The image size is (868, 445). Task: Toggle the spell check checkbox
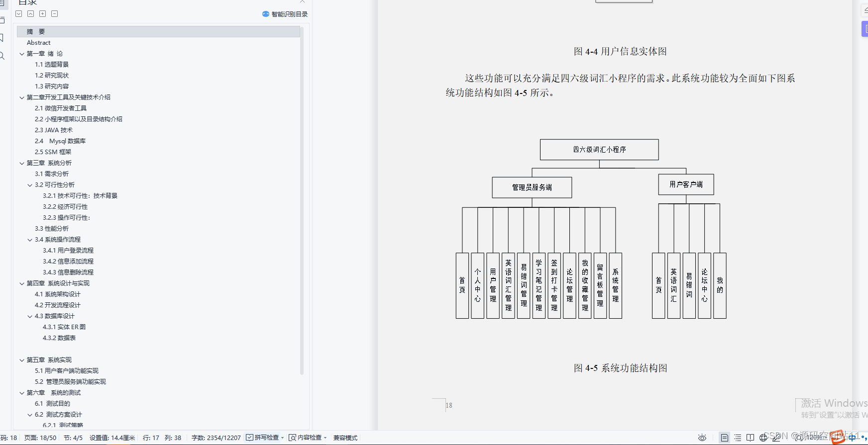[249, 438]
